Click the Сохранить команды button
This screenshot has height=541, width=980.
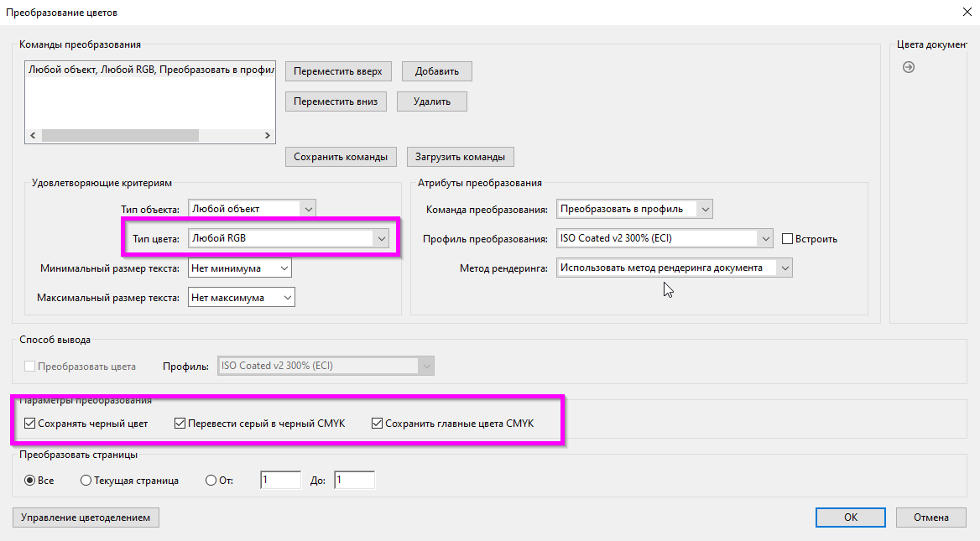pos(340,157)
